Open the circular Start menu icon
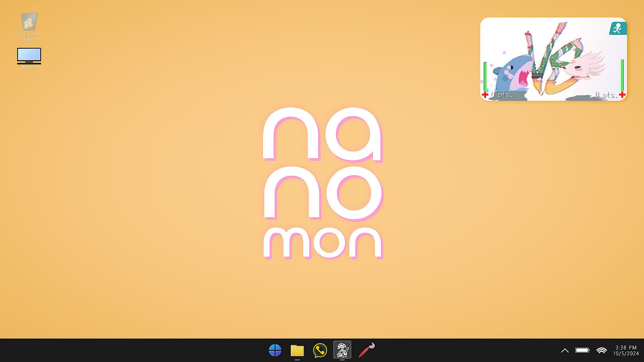This screenshot has height=362, width=644. point(275,350)
